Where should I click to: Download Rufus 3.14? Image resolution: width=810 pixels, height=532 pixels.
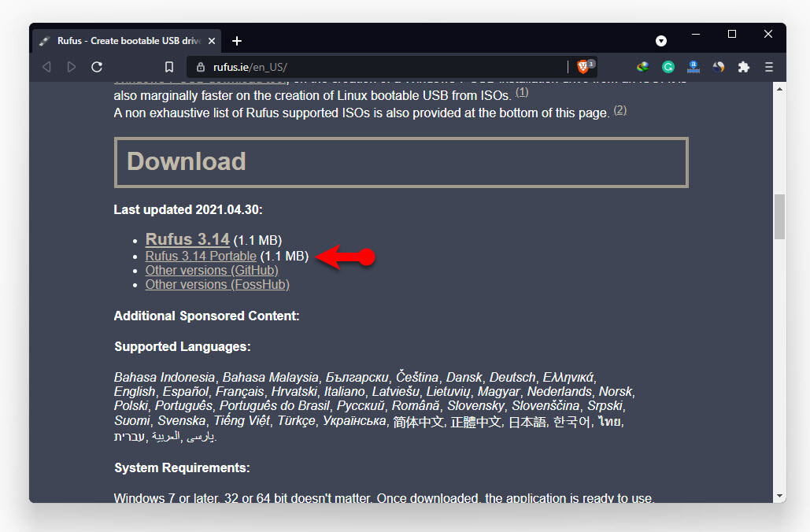click(187, 239)
